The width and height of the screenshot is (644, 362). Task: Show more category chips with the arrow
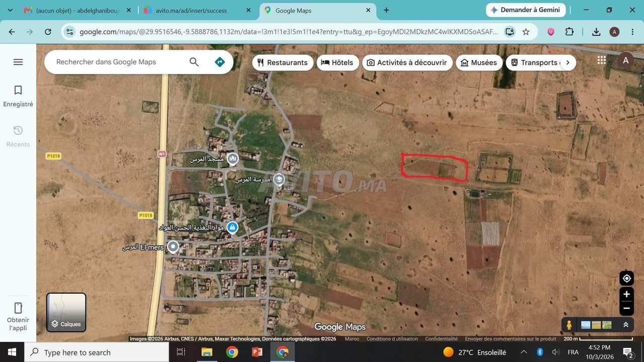tap(568, 62)
